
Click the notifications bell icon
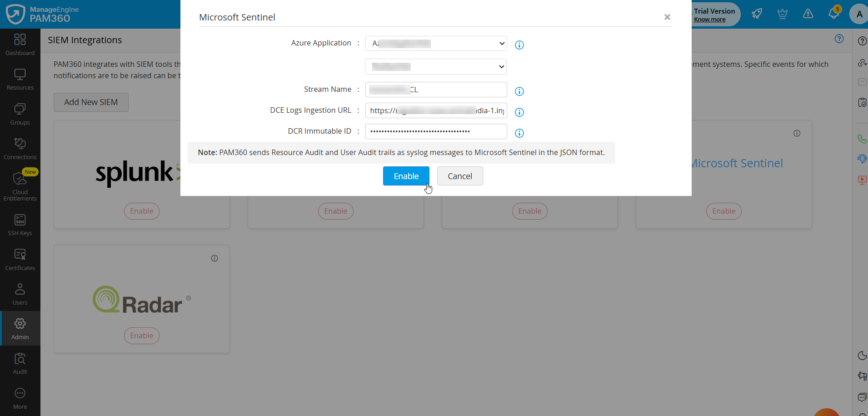[x=833, y=14]
